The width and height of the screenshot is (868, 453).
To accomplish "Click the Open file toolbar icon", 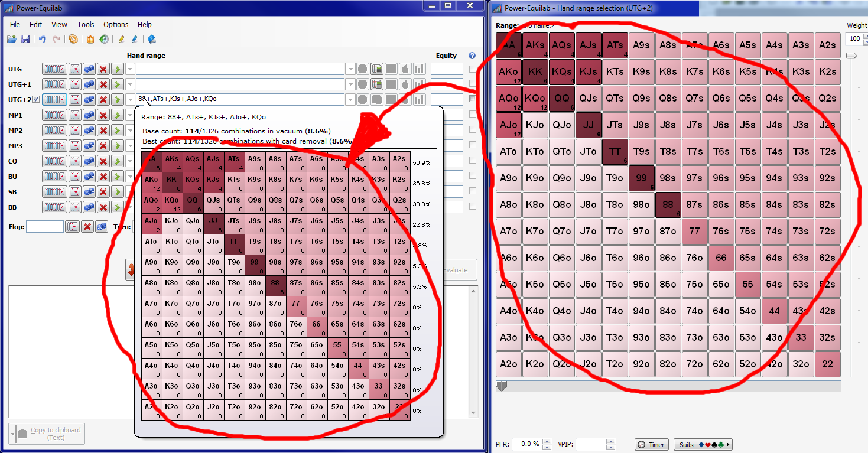I will click(x=12, y=39).
